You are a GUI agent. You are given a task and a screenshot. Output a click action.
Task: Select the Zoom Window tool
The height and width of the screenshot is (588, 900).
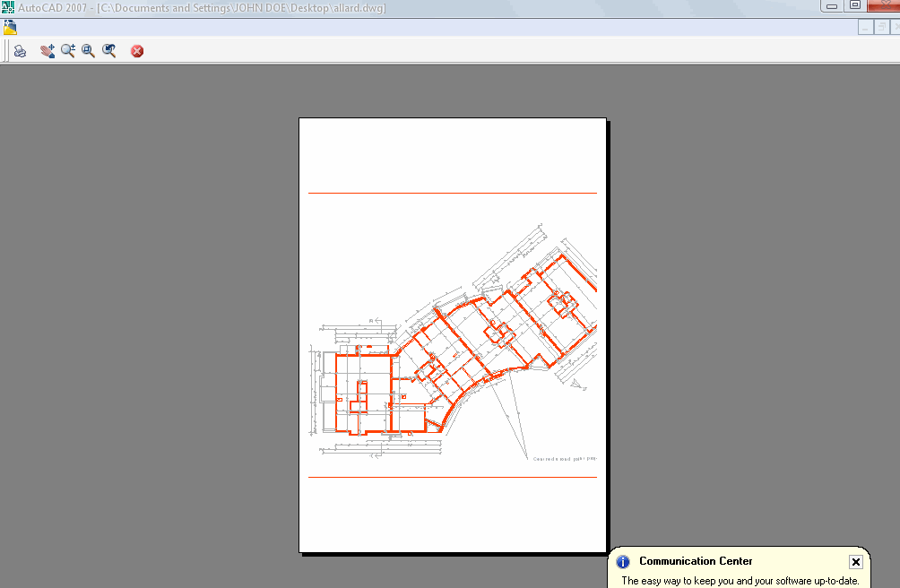88,51
